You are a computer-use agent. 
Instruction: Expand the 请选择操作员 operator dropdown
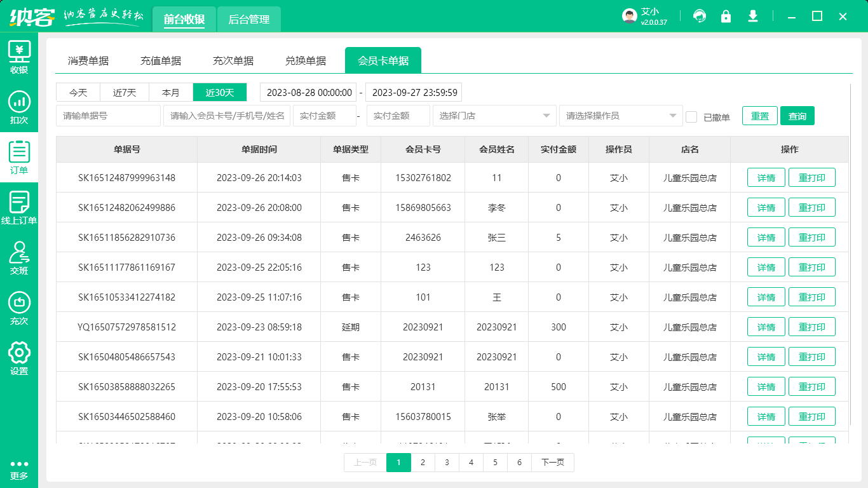tap(621, 116)
